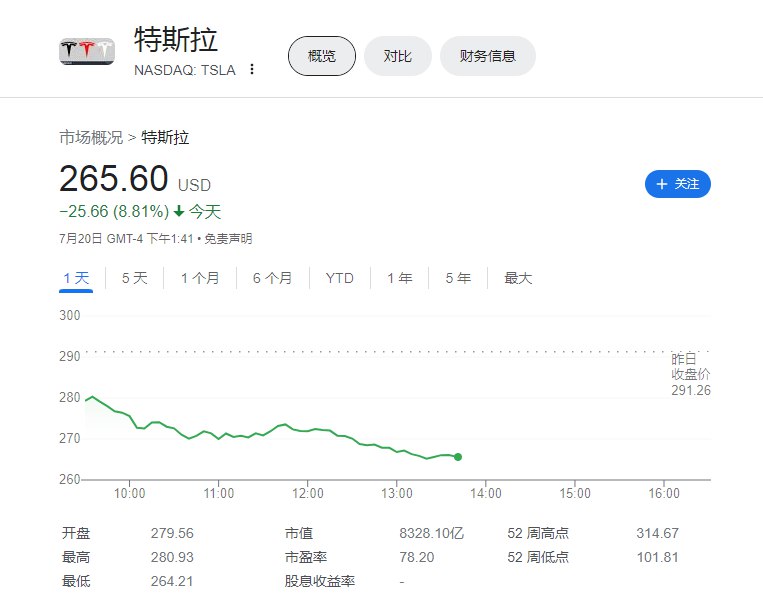Select the 1 年 time range
The image size is (763, 599).
pyautogui.click(x=400, y=278)
